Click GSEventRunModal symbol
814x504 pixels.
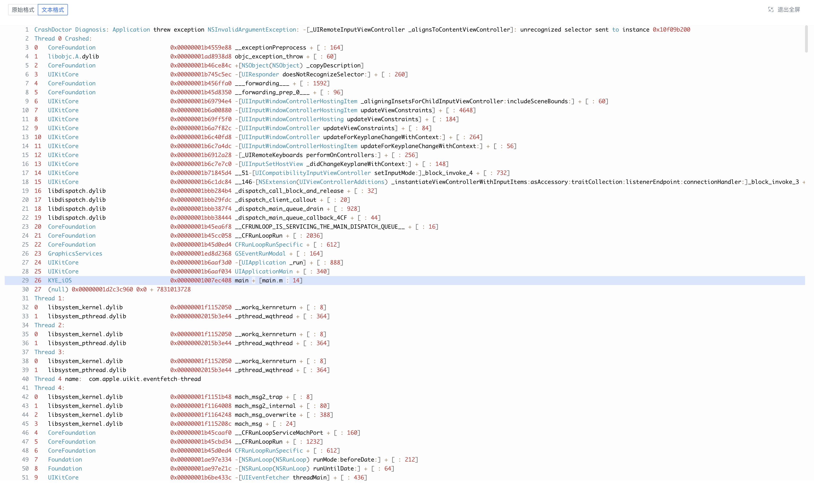pyautogui.click(x=260, y=254)
